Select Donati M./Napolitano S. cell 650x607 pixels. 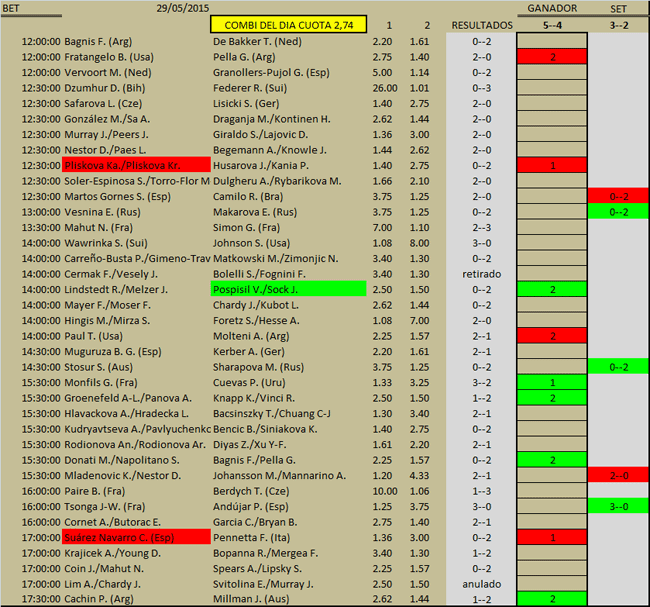tap(122, 460)
